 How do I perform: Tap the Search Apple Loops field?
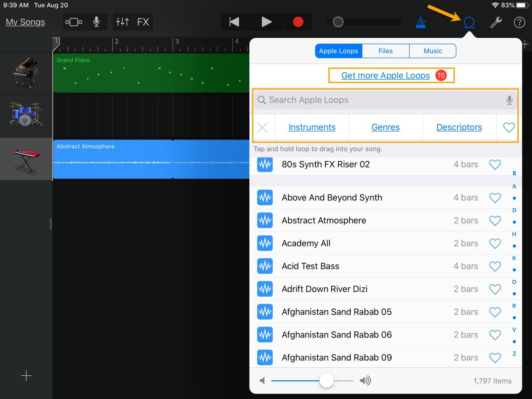(374, 100)
